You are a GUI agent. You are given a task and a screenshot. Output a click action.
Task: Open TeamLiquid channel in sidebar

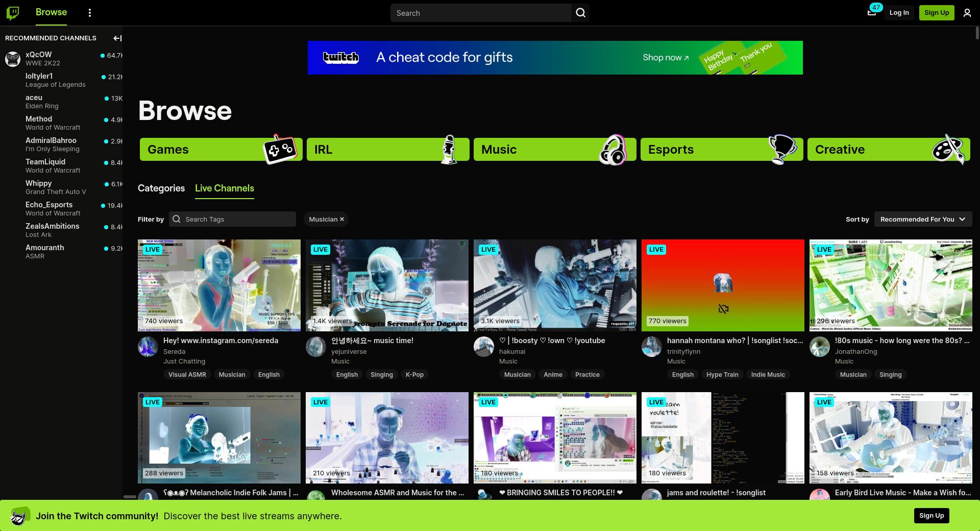61,166
